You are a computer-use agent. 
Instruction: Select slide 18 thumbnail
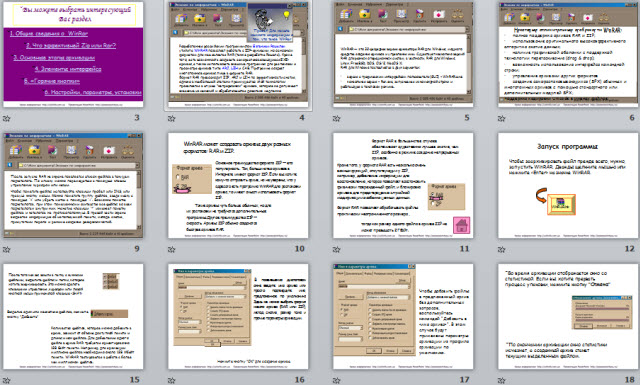tap(568, 316)
